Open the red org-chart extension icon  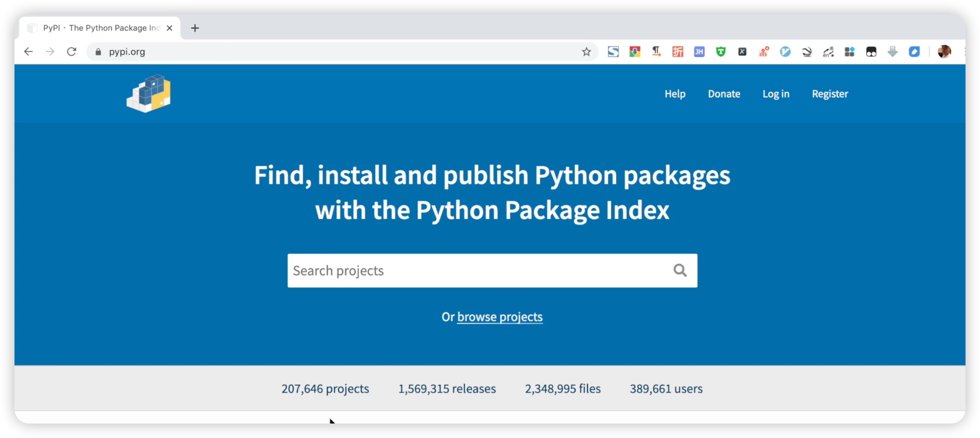click(764, 52)
